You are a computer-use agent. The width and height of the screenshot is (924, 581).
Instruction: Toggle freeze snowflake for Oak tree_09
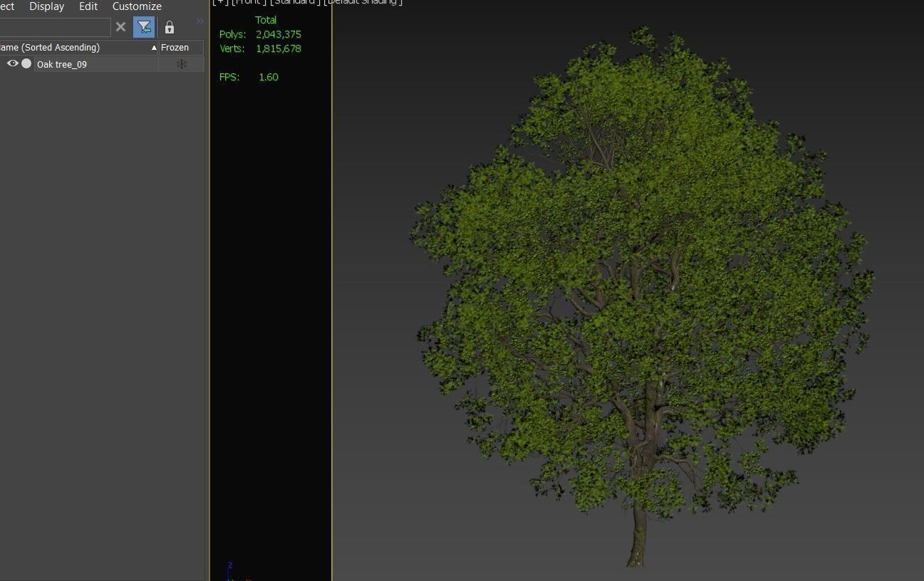(x=182, y=64)
